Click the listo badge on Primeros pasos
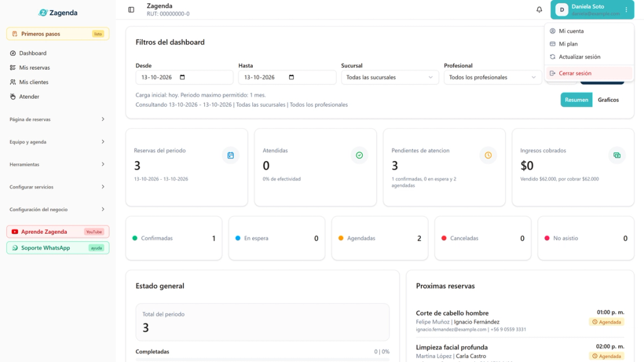The image size is (644, 362). point(97,34)
